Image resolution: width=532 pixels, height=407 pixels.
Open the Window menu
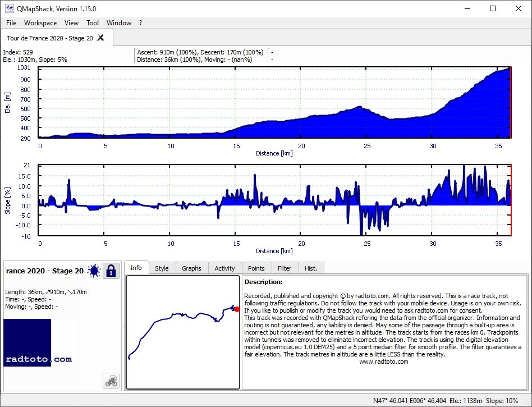point(119,23)
